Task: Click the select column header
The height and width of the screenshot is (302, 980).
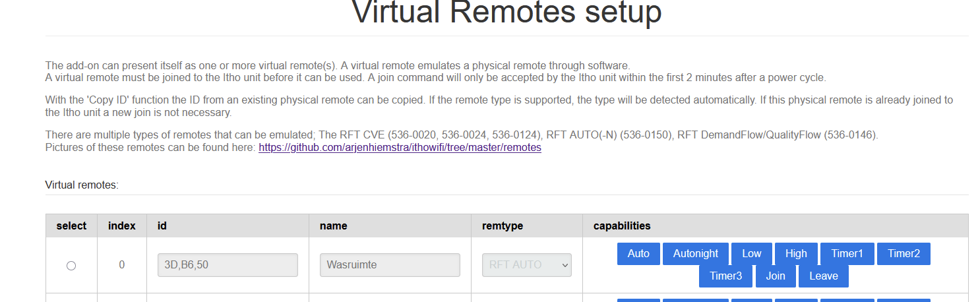Action: 71,226
